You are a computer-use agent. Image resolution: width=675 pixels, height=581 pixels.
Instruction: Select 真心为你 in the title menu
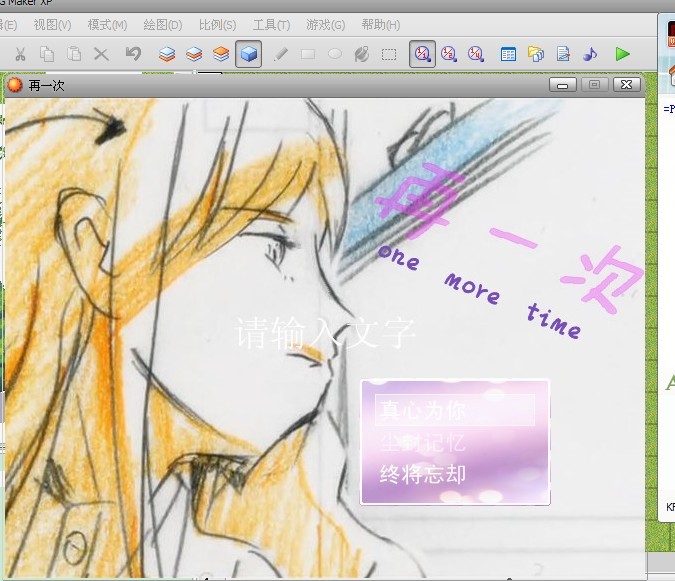point(455,410)
